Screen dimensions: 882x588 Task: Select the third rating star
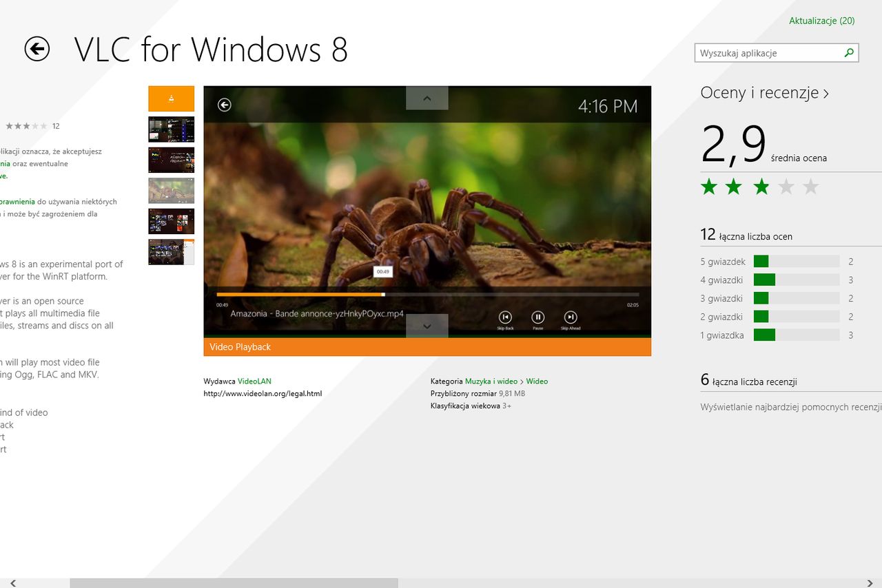coord(761,186)
